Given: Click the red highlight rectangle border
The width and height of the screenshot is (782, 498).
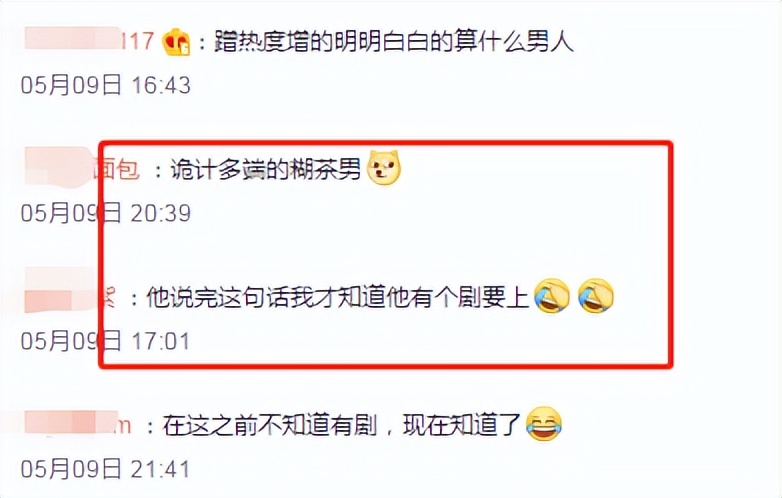Looking at the screenshot, I should (x=384, y=144).
